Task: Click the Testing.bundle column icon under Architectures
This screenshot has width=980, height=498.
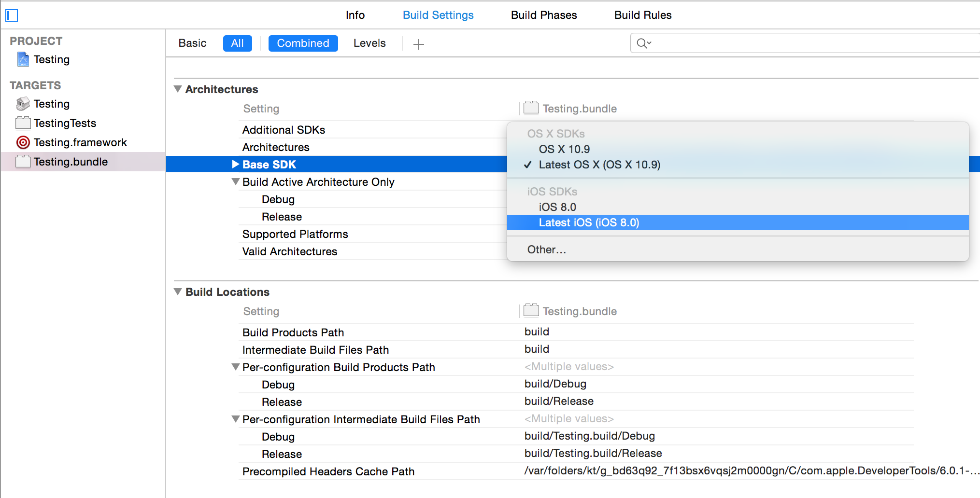Action: (531, 108)
